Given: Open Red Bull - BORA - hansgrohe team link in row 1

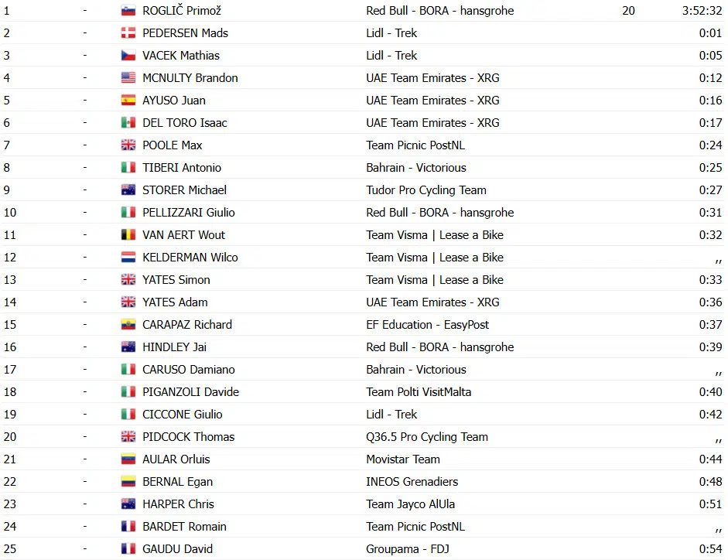Looking at the screenshot, I should pos(439,11).
